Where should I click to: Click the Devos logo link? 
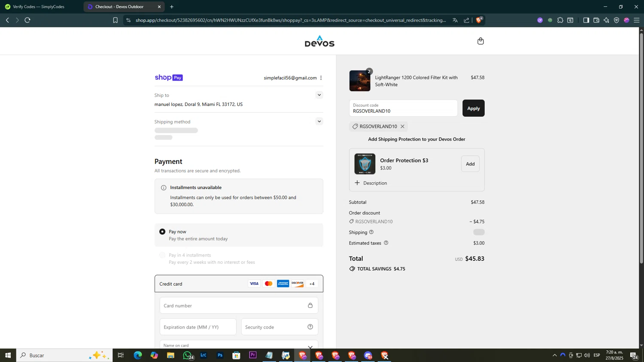[319, 41]
